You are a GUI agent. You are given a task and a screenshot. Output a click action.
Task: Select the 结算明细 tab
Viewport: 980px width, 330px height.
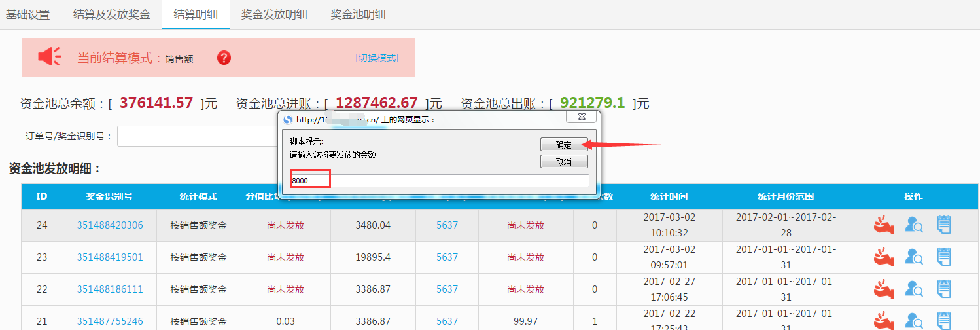click(196, 14)
